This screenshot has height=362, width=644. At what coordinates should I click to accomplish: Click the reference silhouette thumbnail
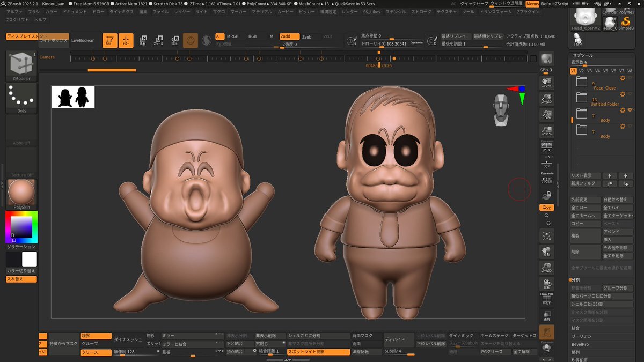click(73, 97)
